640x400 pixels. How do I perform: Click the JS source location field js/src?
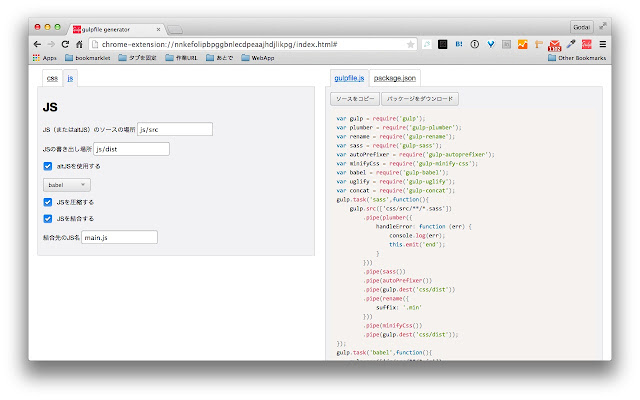click(175, 129)
